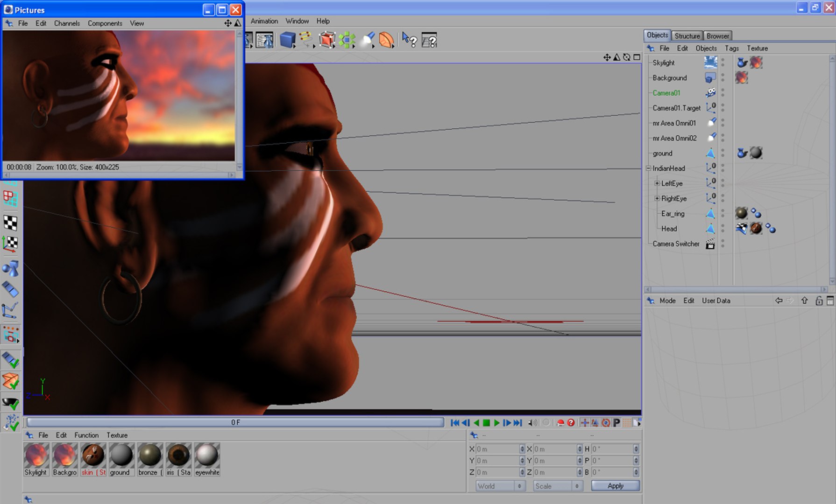Screen dimensions: 836x504
Task: Collapse the IndianHead object hierarchy
Action: tap(648, 168)
